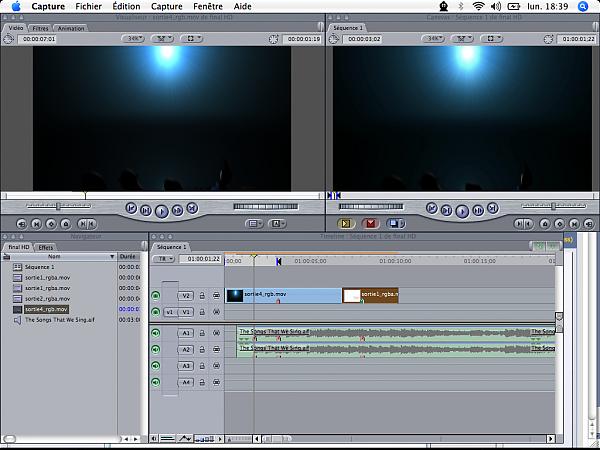The height and width of the screenshot is (450, 600).
Task: Click the Spotlight search icon
Action: coord(583,6)
